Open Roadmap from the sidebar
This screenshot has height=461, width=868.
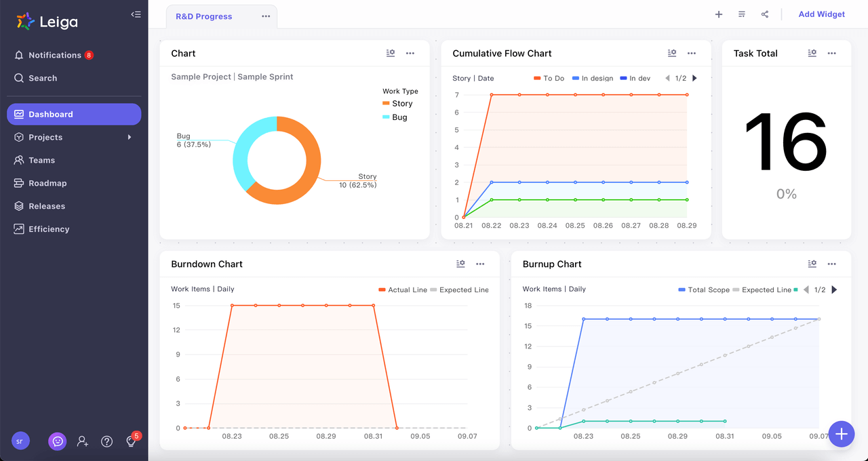(x=47, y=183)
